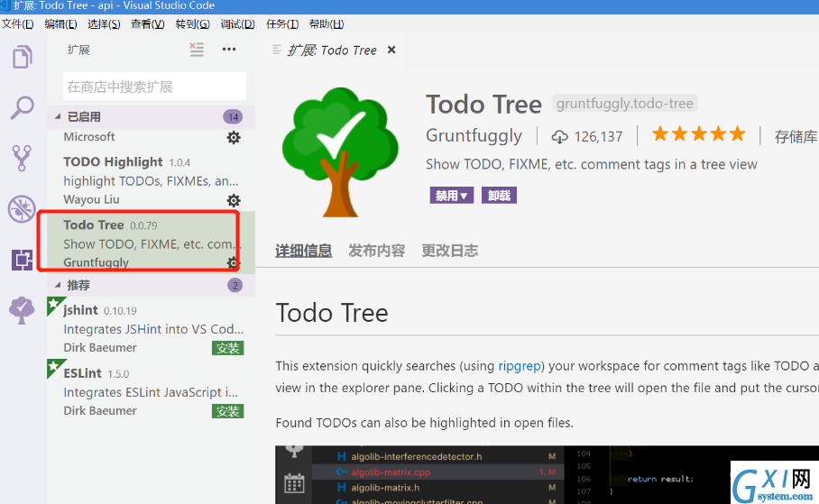Screen dimensions: 819x504
Task: Focus the 在商店中搜索扩展 search box
Action: click(x=154, y=87)
